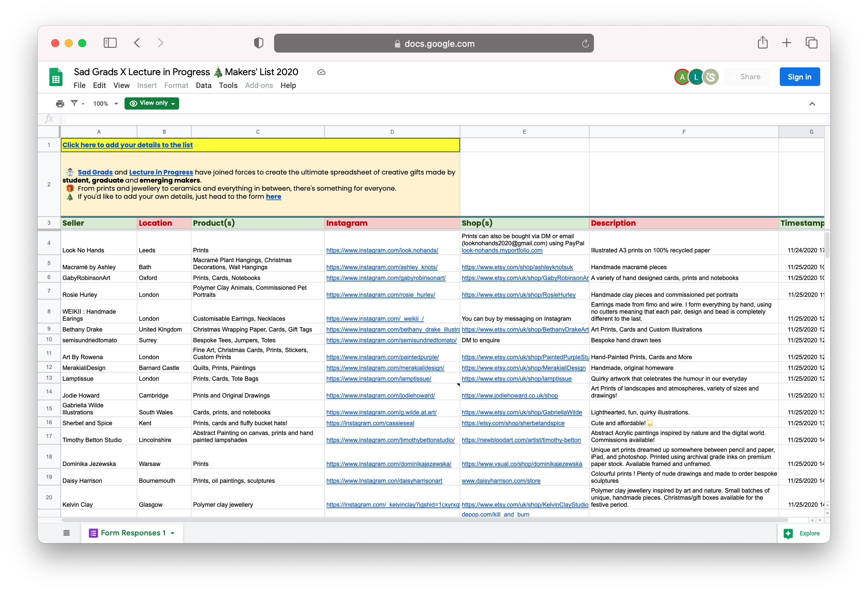Open the File menu
This screenshot has width=868, height=593.
click(x=79, y=86)
